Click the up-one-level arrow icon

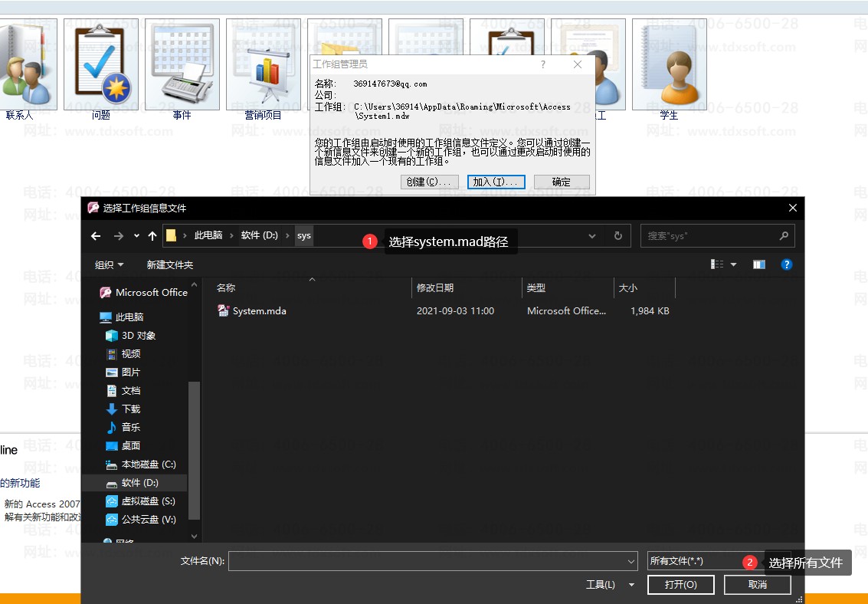click(x=152, y=236)
